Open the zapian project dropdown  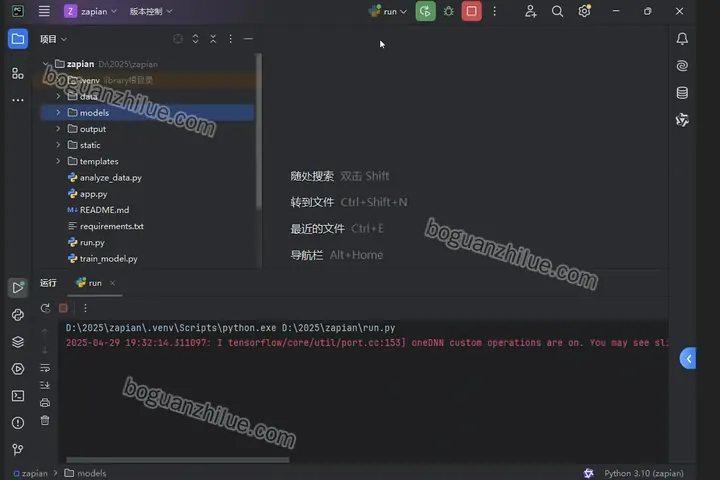(x=90, y=11)
